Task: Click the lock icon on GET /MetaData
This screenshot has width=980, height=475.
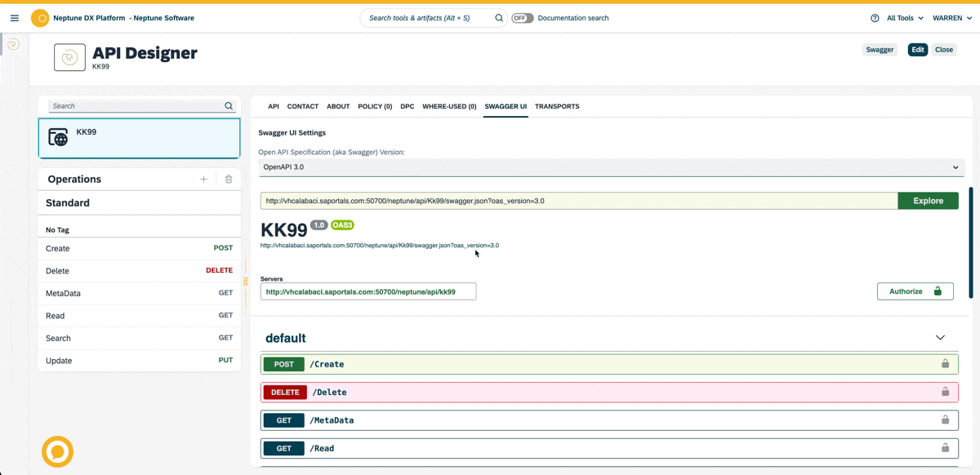Action: [945, 420]
